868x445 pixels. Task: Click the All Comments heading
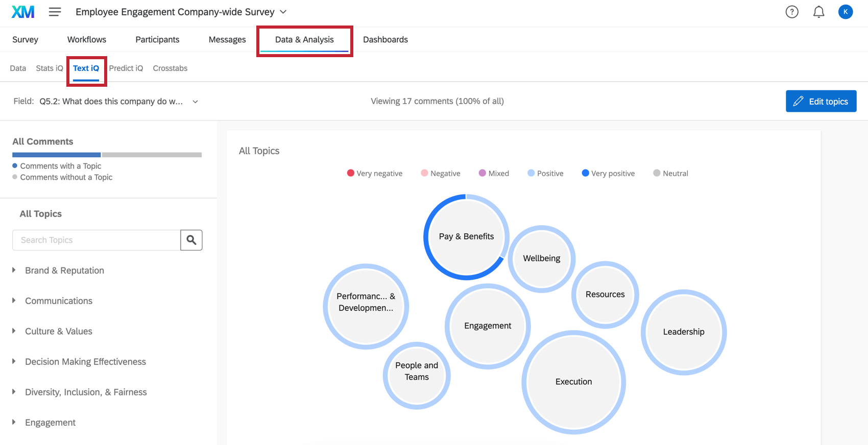pyautogui.click(x=43, y=141)
